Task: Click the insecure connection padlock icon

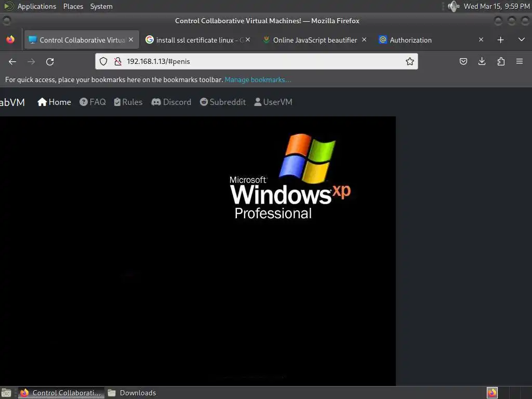Action: click(x=118, y=61)
